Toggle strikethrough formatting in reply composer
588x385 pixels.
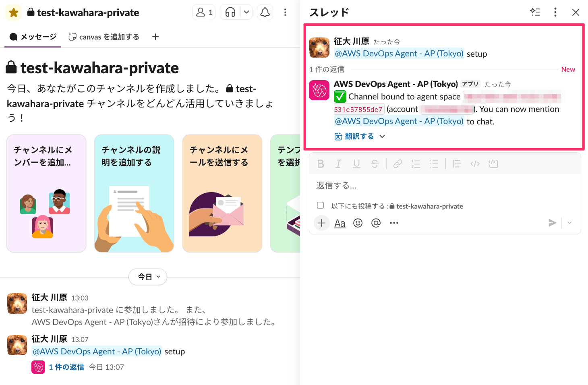[375, 164]
